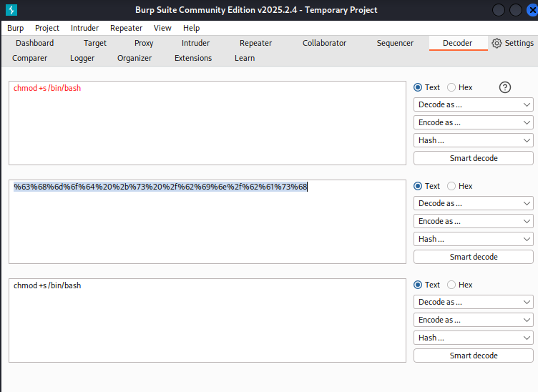The image size is (538, 392).
Task: Open Settings via the gear icon
Action: coord(497,43)
